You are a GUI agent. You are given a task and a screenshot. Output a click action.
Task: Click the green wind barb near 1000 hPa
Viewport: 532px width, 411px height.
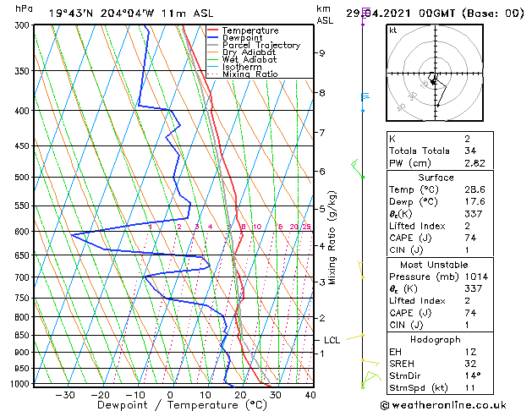370,380
